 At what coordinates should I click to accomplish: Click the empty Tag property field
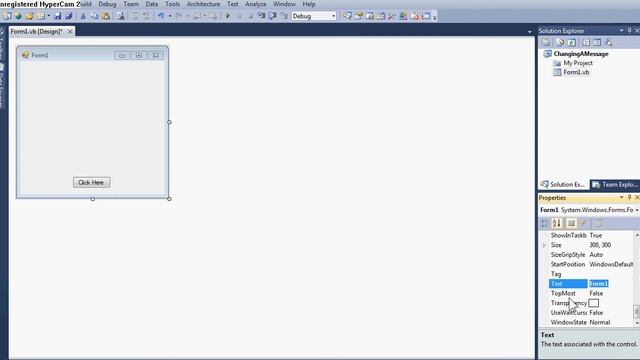point(611,274)
